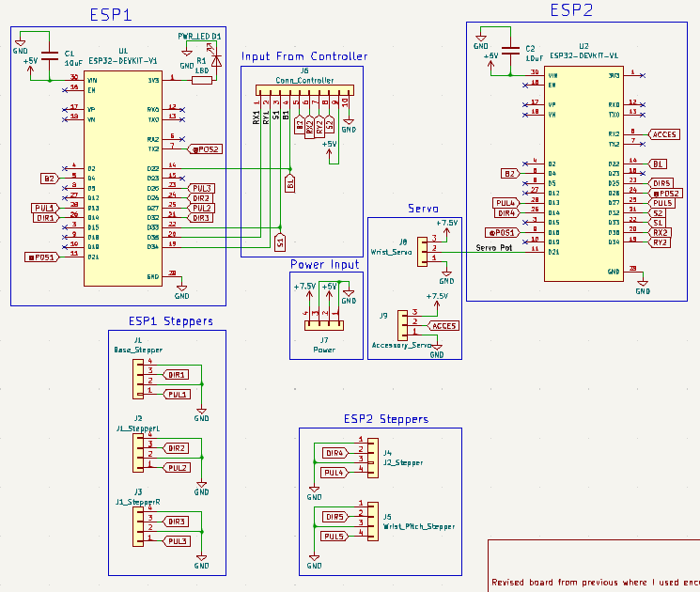
Task: Select the J6 Conn_Controller connector body
Action: pyautogui.click(x=305, y=90)
